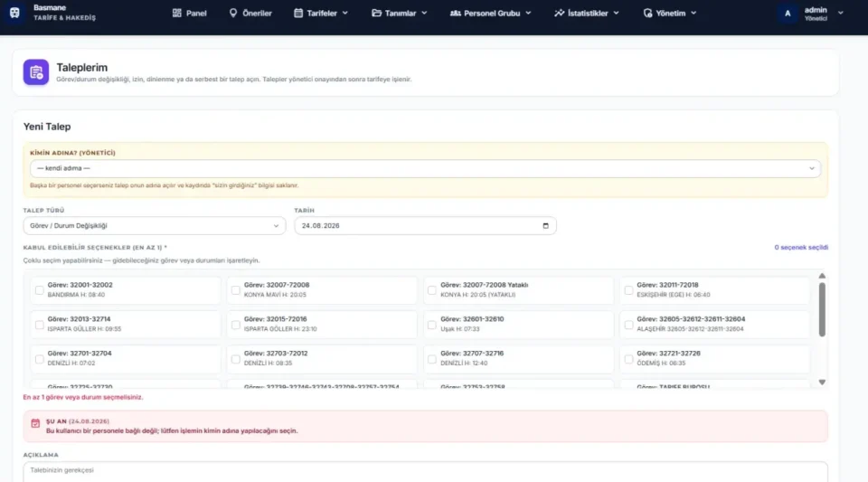Check Görev 32007-72008 Yataklı option
This screenshot has height=482, width=868.
(x=432, y=290)
